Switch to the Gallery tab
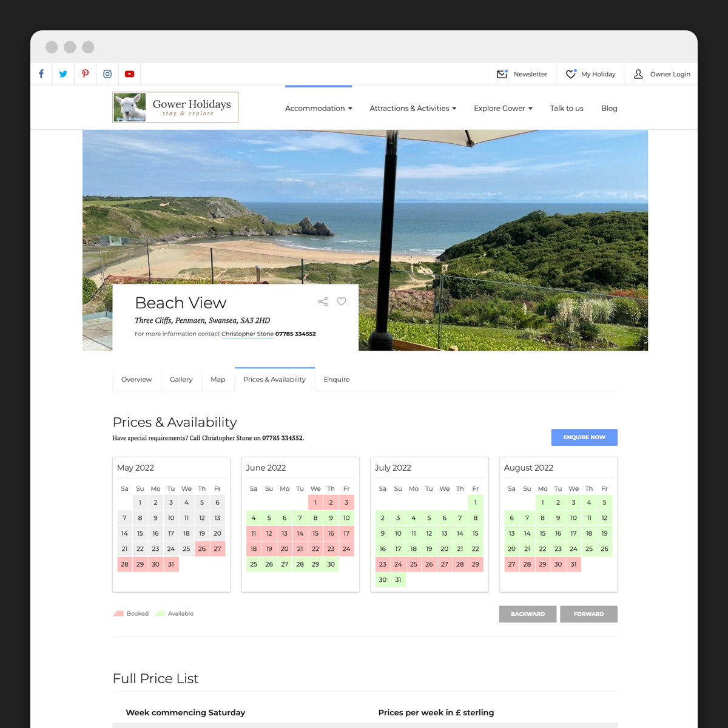Viewport: 728px width, 728px height. click(181, 379)
